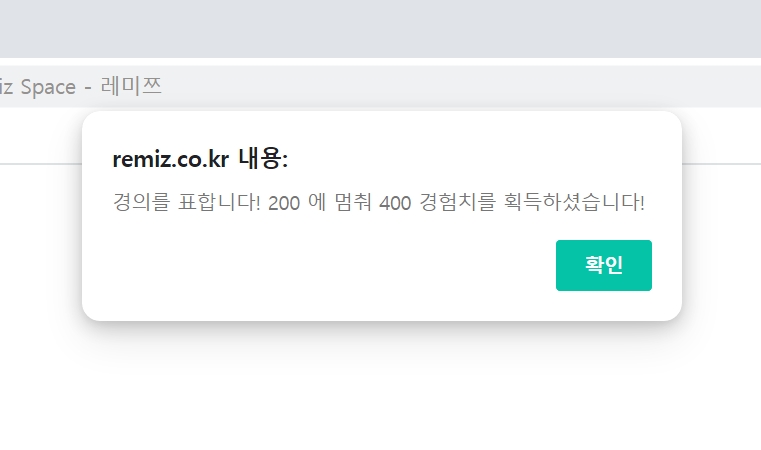Click the empty tab strip right of '레미쯔'
The image size is (761, 450).
pyautogui.click(x=461, y=86)
